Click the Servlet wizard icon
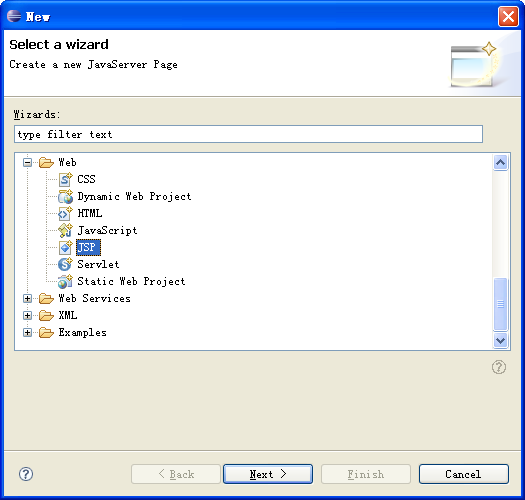 click(x=65, y=265)
